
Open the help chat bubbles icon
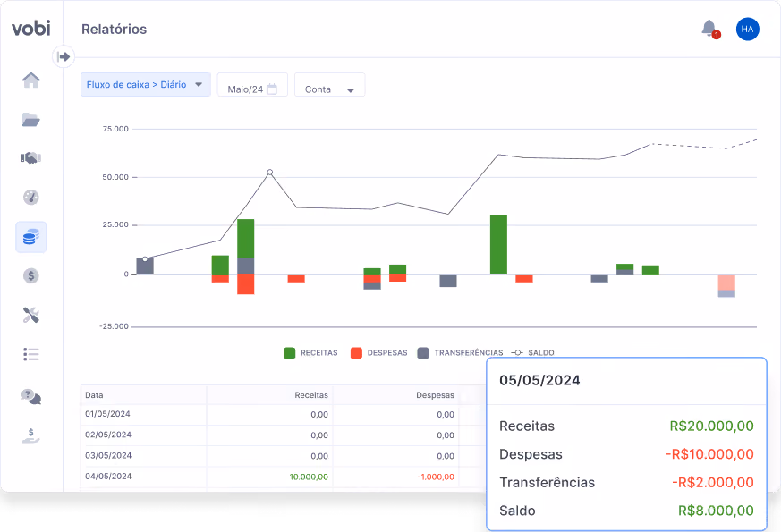pos(31,397)
